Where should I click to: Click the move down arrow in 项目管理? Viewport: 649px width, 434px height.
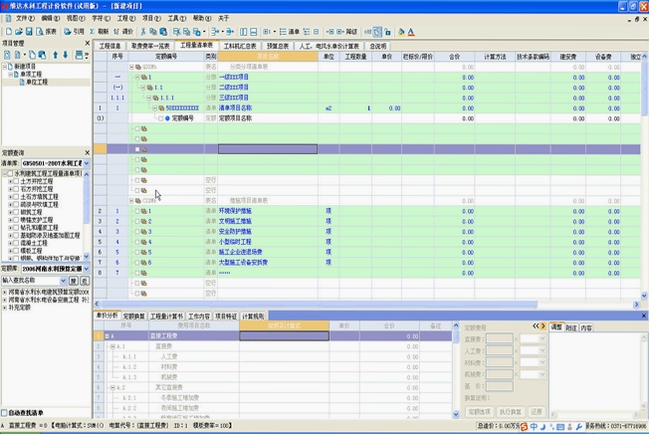tap(65, 55)
